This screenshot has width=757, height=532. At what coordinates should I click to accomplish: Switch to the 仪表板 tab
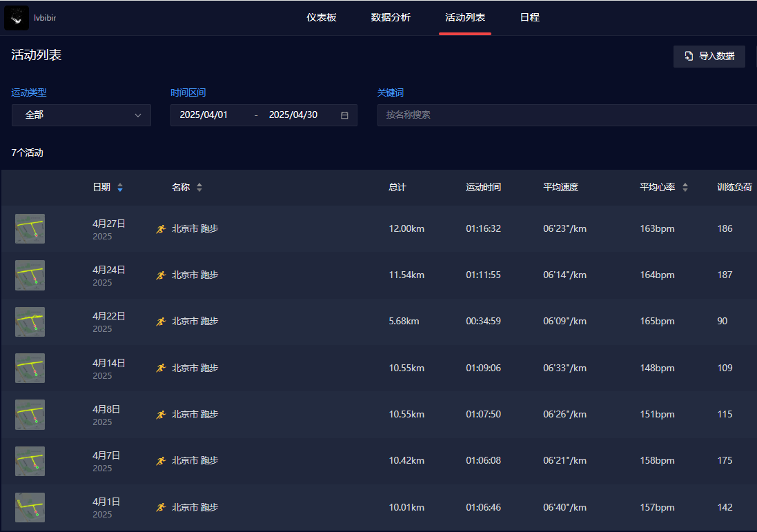322,17
